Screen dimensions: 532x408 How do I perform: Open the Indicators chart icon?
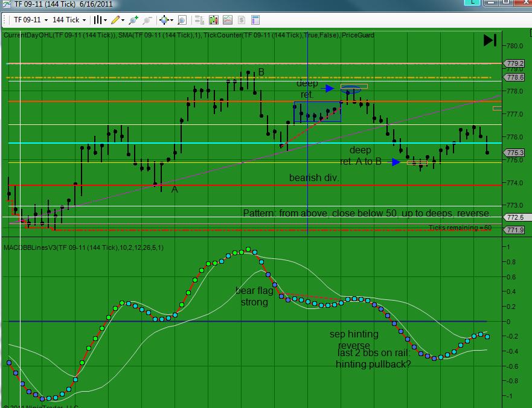point(228,21)
